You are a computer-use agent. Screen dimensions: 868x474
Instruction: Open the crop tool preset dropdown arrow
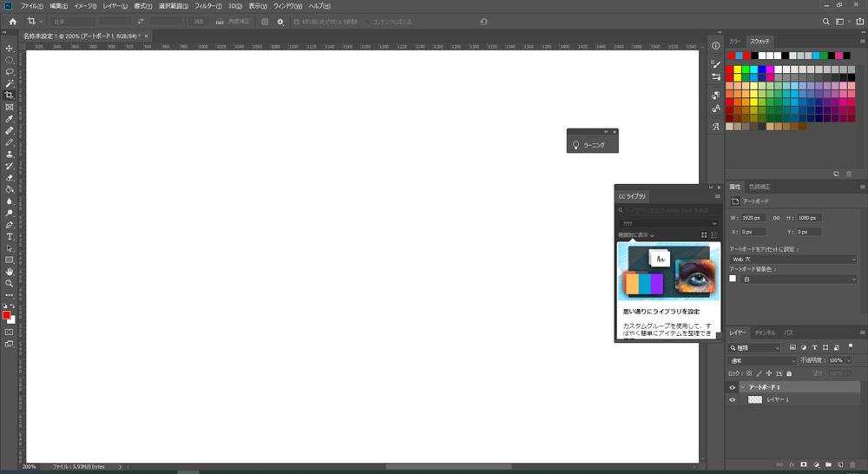click(x=41, y=23)
